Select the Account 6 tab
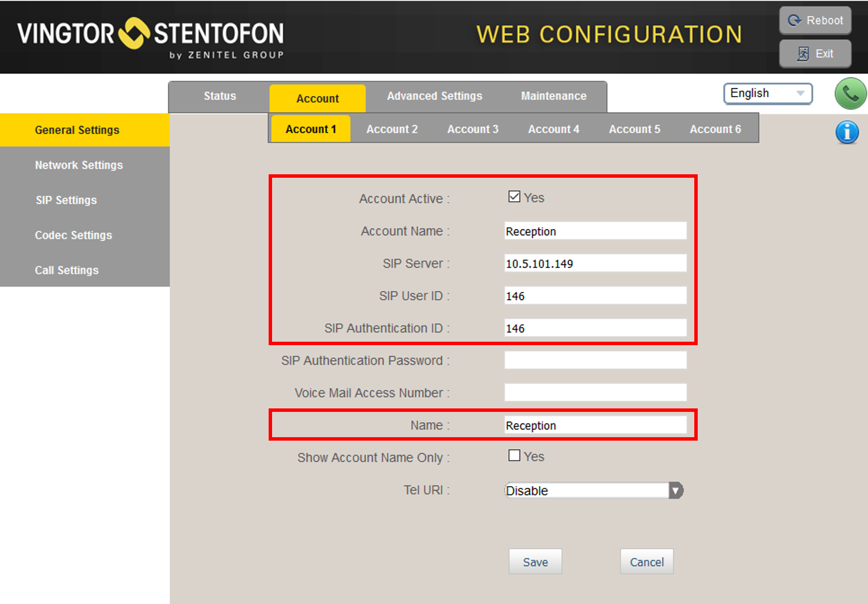The width and height of the screenshot is (868, 604). [715, 129]
